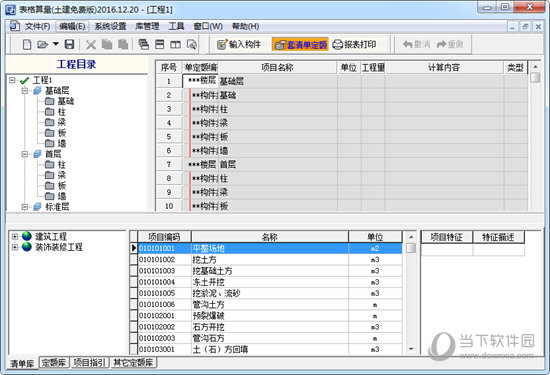Switch to the 项目指引 tab
550x375 pixels.
pos(89,362)
